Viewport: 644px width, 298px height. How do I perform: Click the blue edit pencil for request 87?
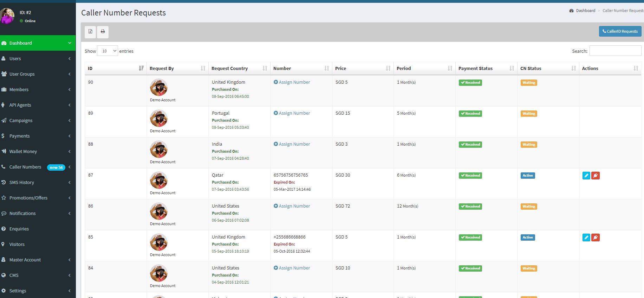pos(586,176)
